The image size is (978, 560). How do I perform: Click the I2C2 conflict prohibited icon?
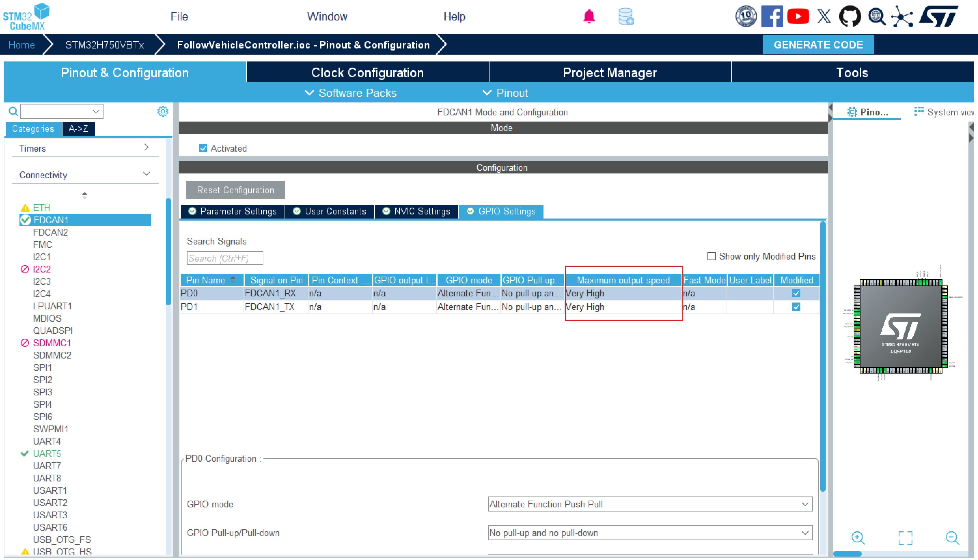click(25, 269)
